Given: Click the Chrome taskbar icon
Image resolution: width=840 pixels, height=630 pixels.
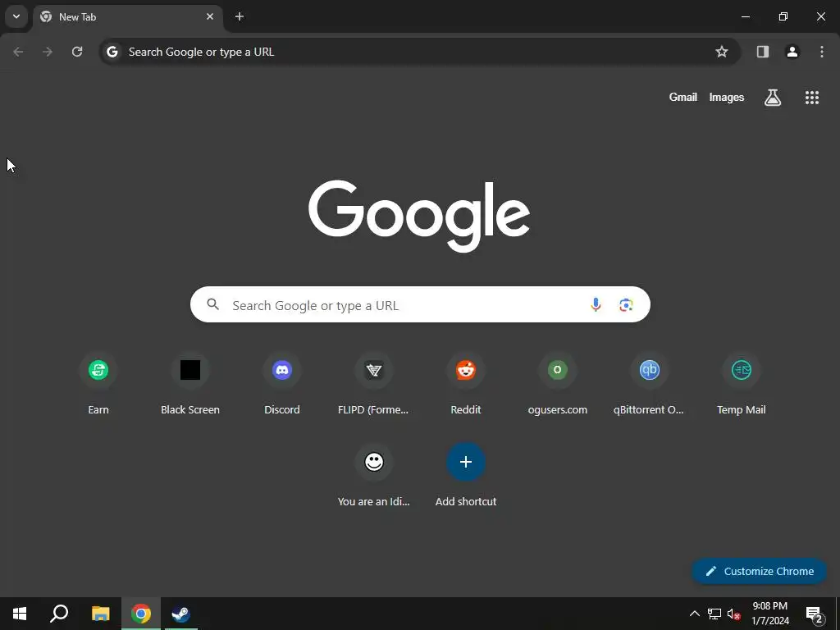Looking at the screenshot, I should click(141, 614).
